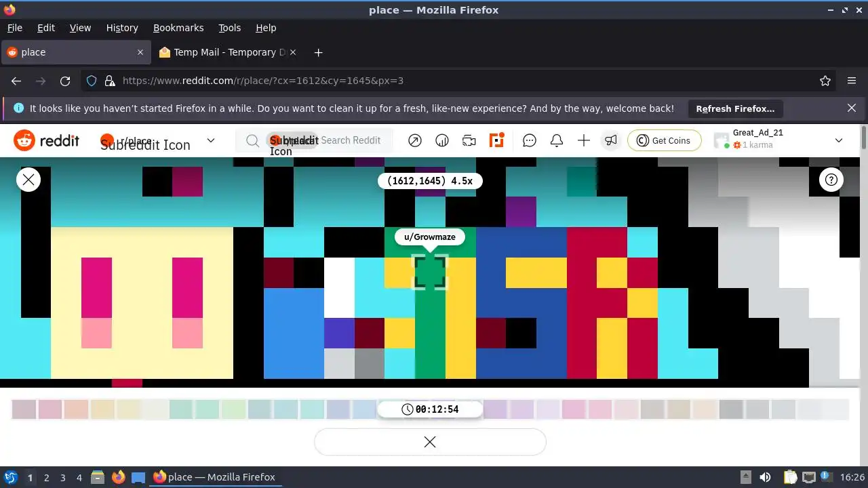This screenshot has height=488, width=868.
Task: Open the live video broadcast icon
Action: click(x=469, y=140)
